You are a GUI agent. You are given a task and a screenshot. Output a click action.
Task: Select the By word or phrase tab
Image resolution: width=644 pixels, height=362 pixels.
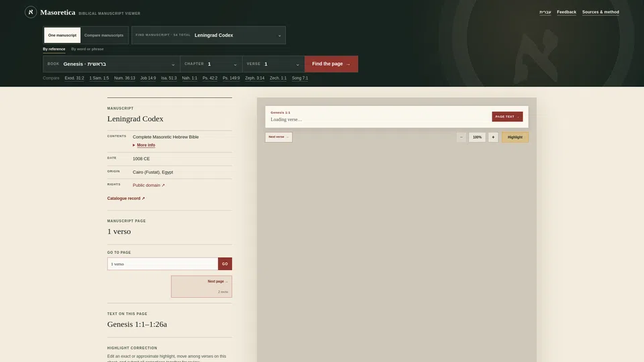click(87, 49)
